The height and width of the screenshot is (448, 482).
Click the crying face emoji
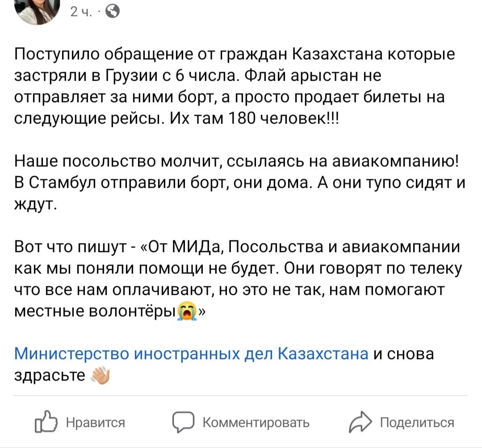pyautogui.click(x=188, y=311)
